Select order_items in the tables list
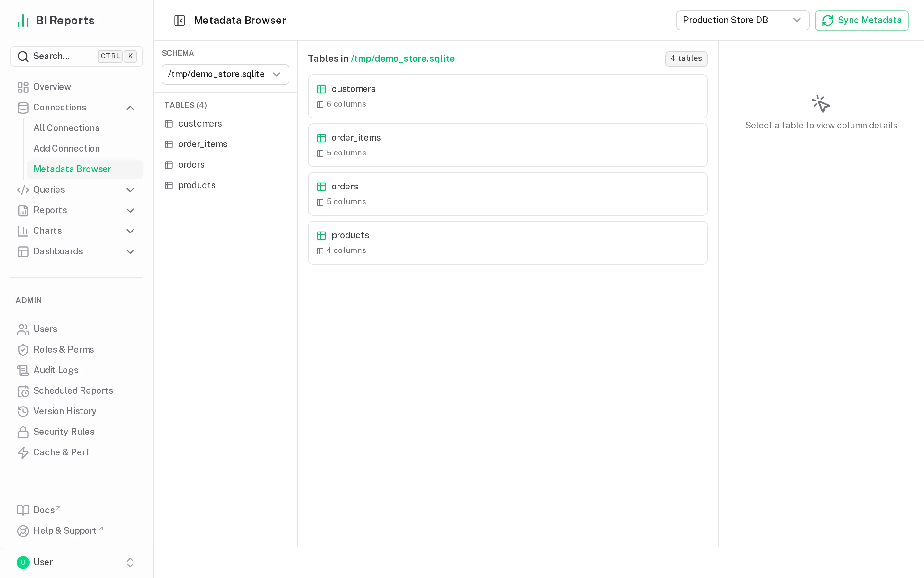 [x=225, y=144]
